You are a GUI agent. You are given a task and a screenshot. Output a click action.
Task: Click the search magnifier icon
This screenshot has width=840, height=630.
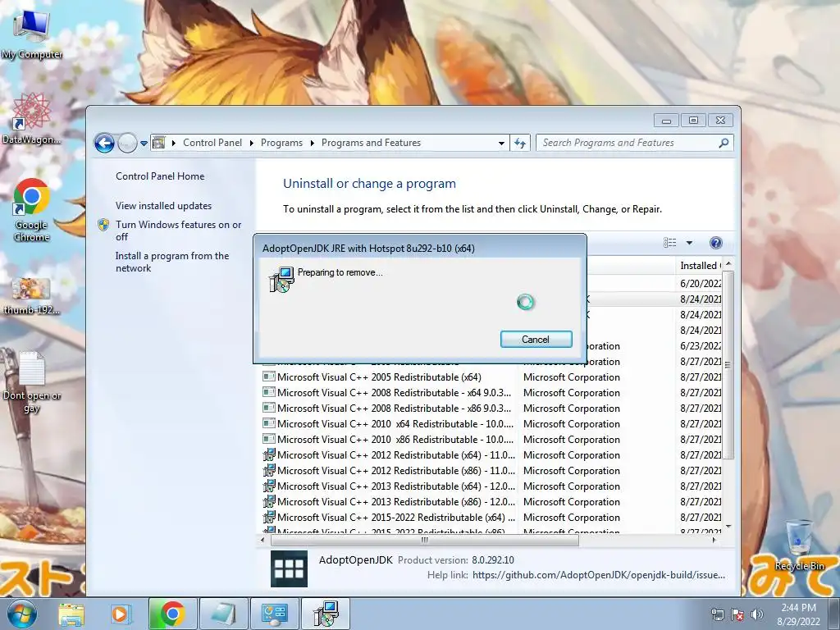tap(724, 143)
